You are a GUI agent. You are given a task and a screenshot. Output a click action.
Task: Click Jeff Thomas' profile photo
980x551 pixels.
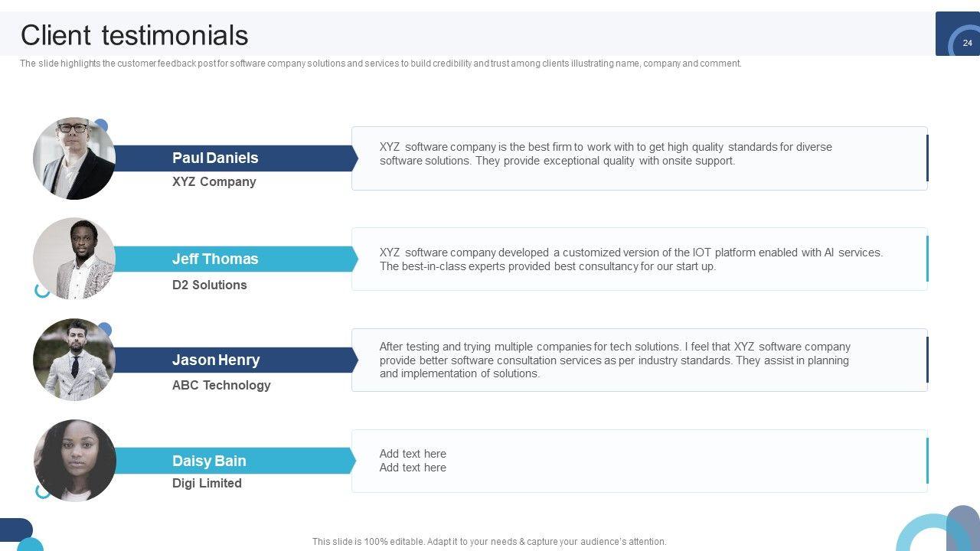74,259
